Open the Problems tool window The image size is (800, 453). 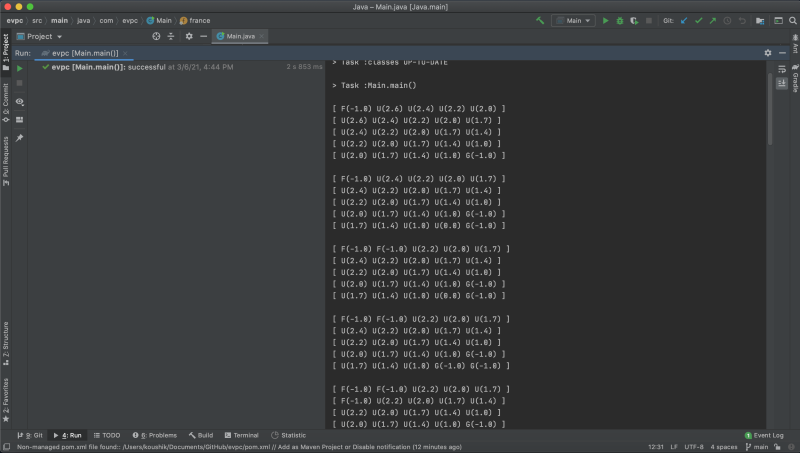155,435
